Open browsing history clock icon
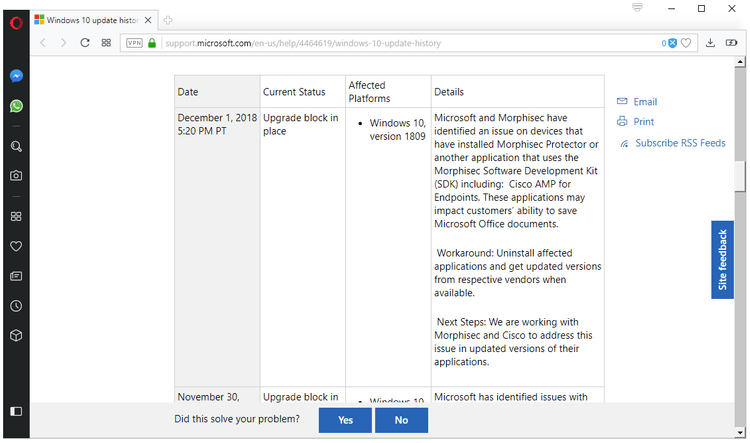The width and height of the screenshot is (750, 443). click(x=16, y=306)
